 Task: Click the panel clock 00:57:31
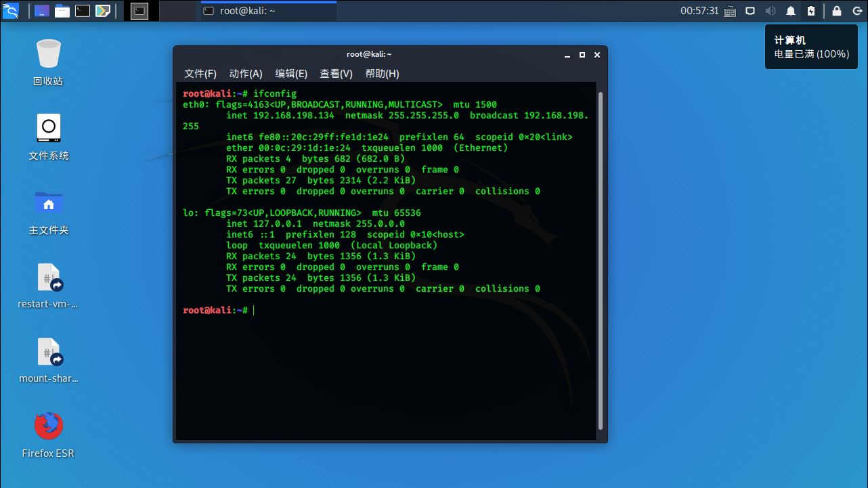pos(699,11)
